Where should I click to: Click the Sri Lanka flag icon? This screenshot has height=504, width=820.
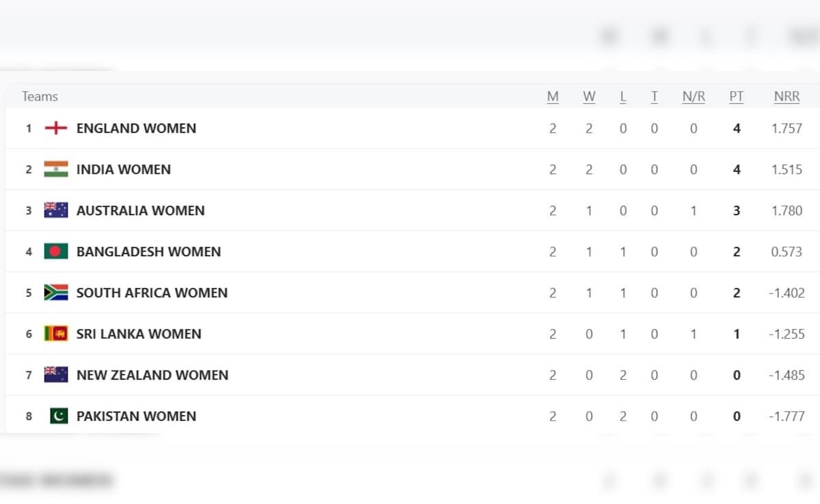[x=56, y=334]
